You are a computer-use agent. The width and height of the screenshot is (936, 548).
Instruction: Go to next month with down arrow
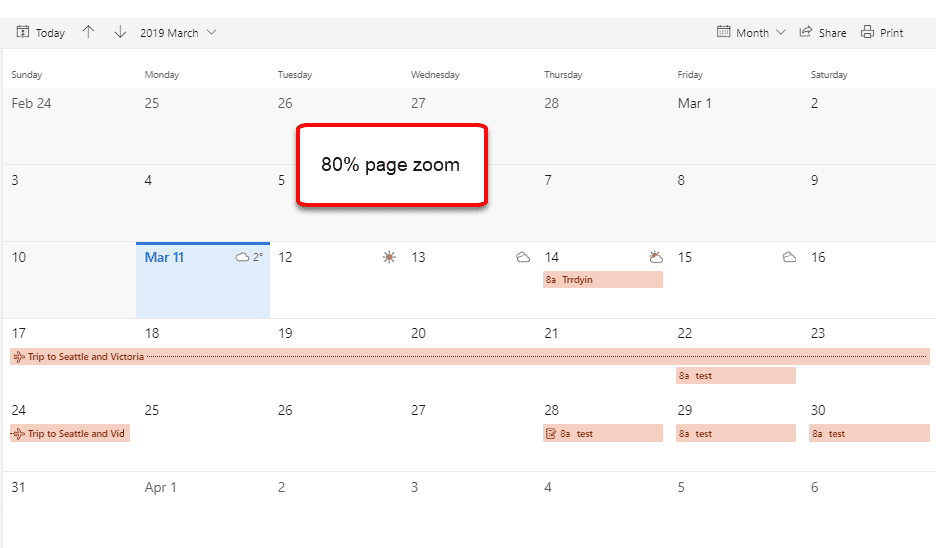[120, 32]
